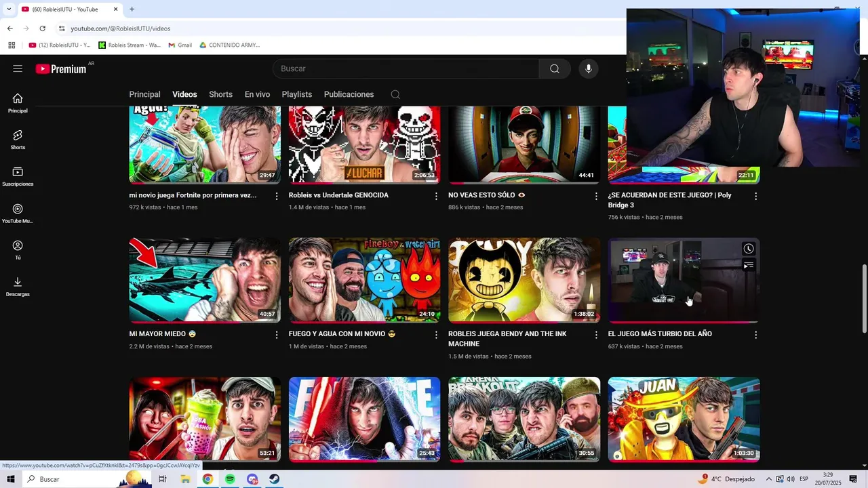The width and height of the screenshot is (868, 488).
Task: Switch to the En vivo channel tab
Action: click(257, 94)
